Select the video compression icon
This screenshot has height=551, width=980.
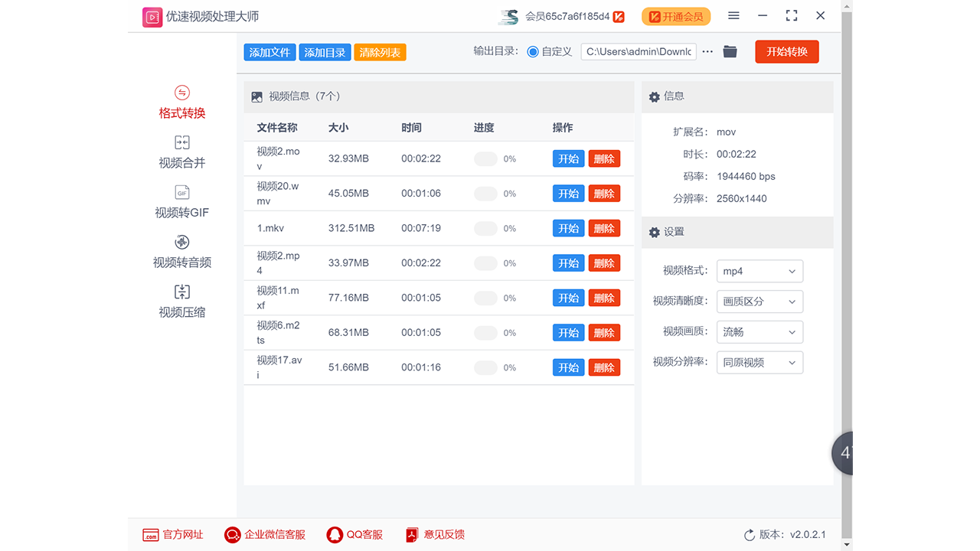click(182, 292)
